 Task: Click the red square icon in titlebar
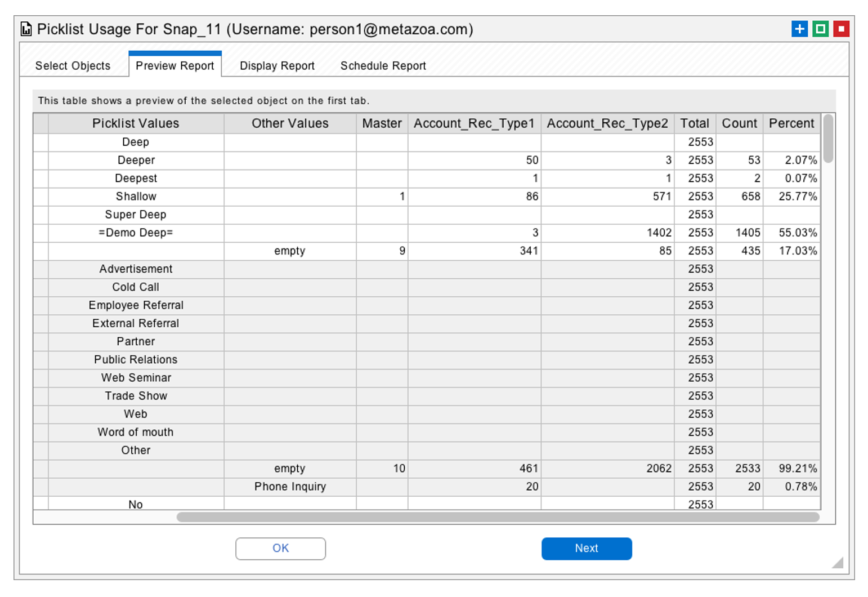[841, 29]
